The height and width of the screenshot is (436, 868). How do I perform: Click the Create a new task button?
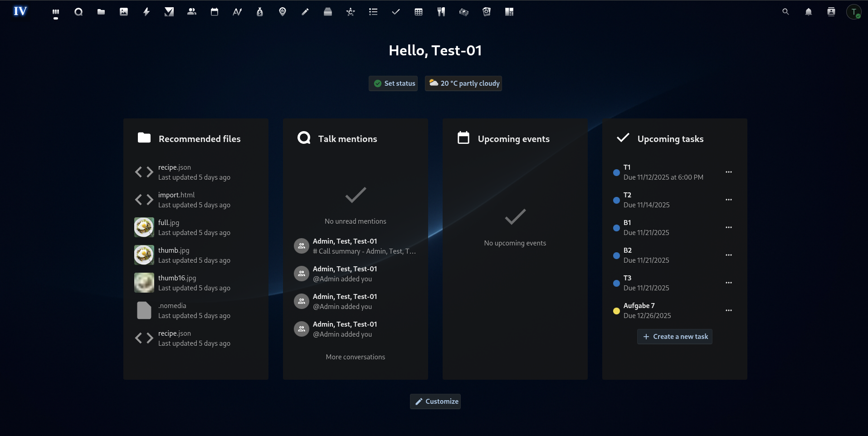[x=674, y=337]
